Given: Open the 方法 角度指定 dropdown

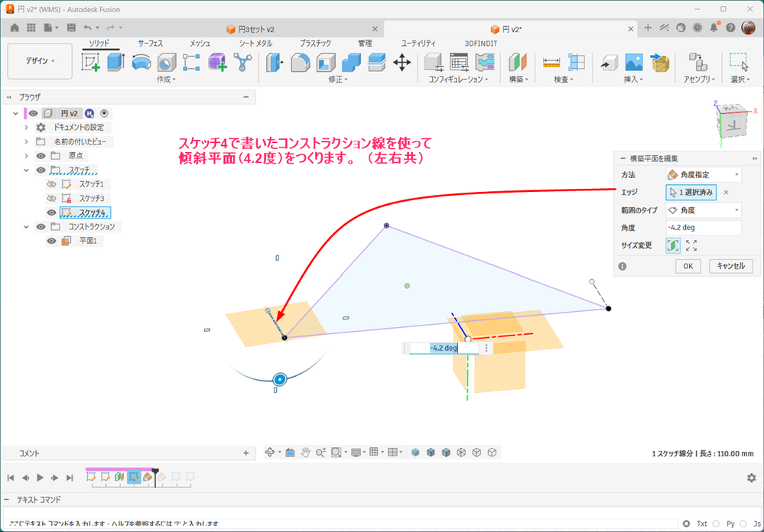Looking at the screenshot, I should pyautogui.click(x=704, y=174).
